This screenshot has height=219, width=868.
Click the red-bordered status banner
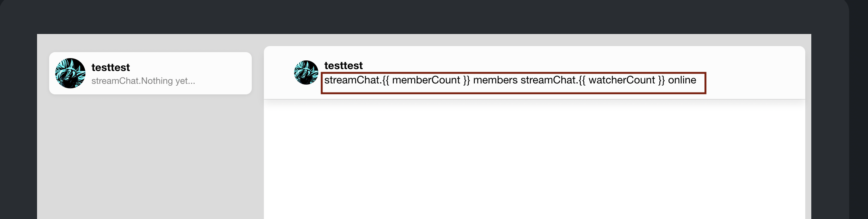(x=514, y=80)
